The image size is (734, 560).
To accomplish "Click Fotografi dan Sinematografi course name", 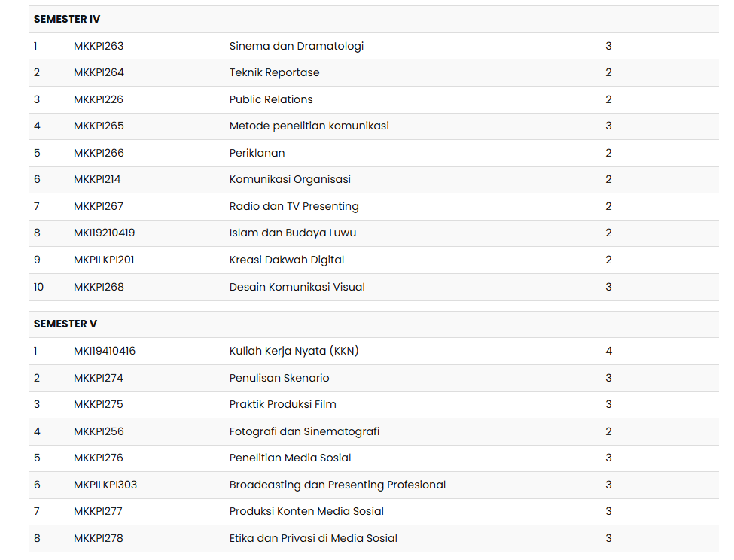I will (304, 431).
